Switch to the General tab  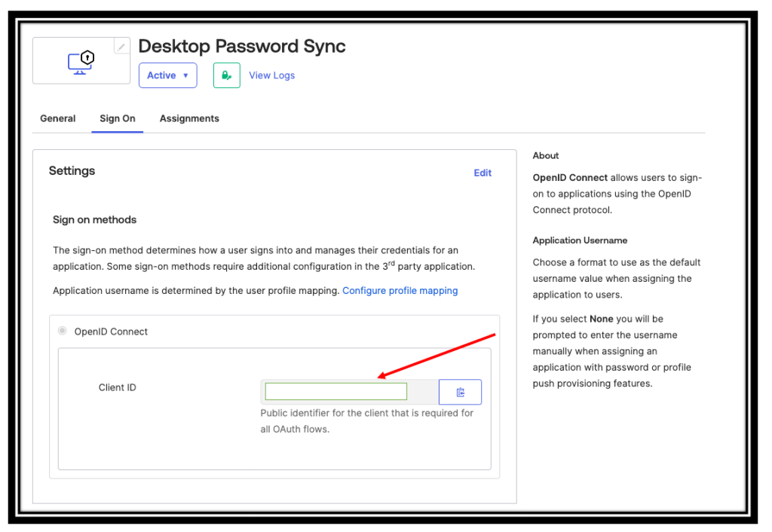tap(58, 118)
